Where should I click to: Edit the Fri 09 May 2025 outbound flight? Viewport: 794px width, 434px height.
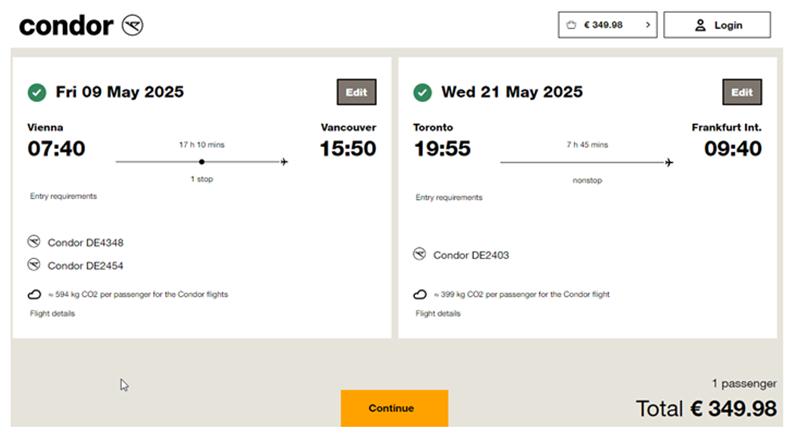(356, 92)
